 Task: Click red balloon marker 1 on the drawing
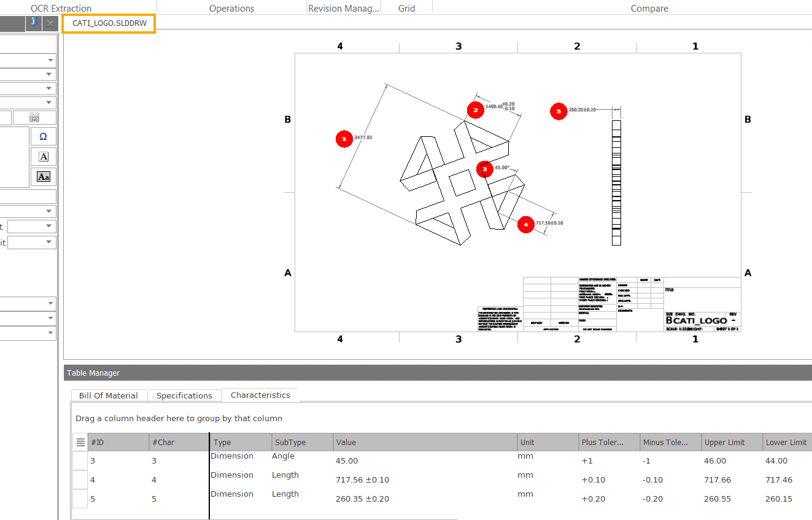coord(344,139)
